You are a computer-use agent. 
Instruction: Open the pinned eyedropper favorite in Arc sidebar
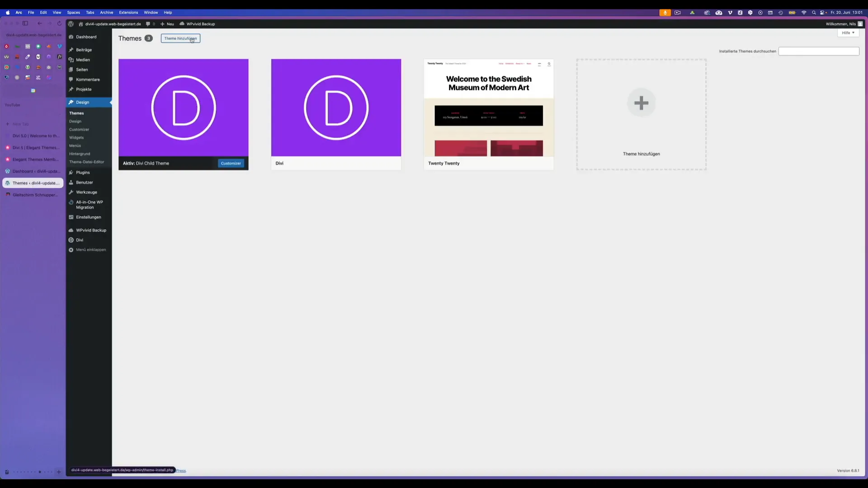pyautogui.click(x=28, y=57)
